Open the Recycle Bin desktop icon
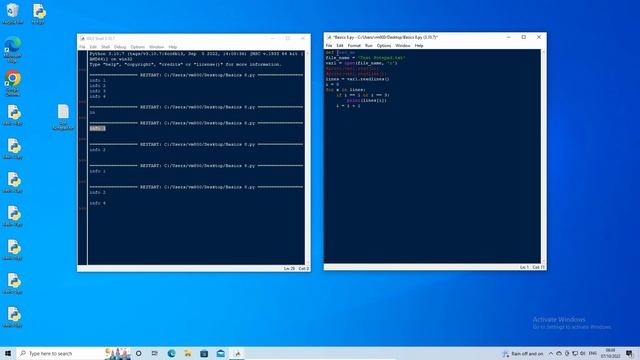Image resolution: width=640 pixels, height=360 pixels. pos(12,13)
